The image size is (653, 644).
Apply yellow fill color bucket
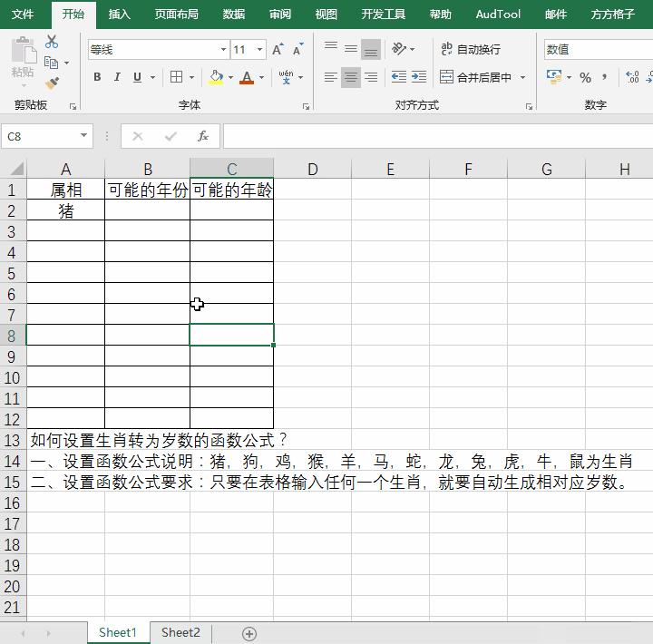click(x=216, y=77)
